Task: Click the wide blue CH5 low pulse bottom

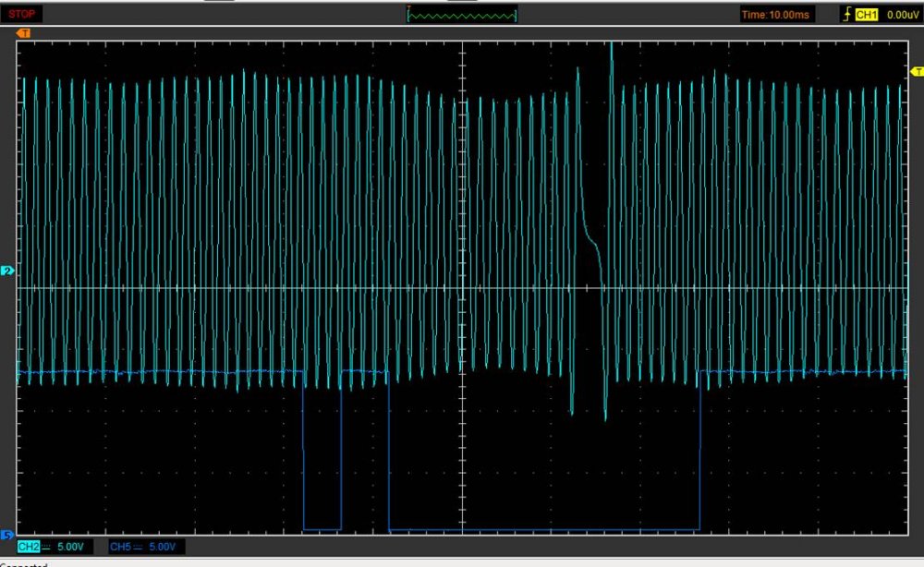Action: [543, 530]
